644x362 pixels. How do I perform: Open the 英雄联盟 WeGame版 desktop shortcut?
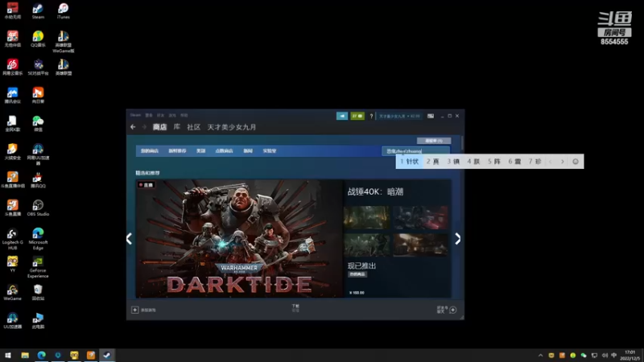click(x=64, y=42)
